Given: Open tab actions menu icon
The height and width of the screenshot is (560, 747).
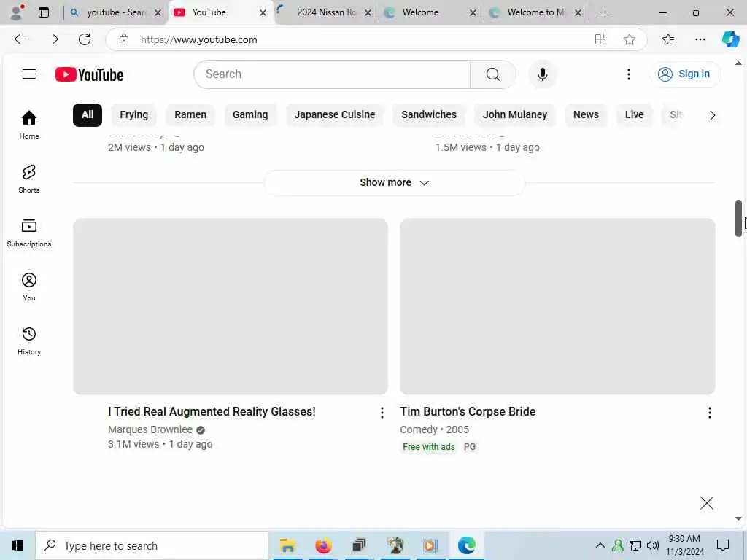Looking at the screenshot, I should (x=44, y=12).
